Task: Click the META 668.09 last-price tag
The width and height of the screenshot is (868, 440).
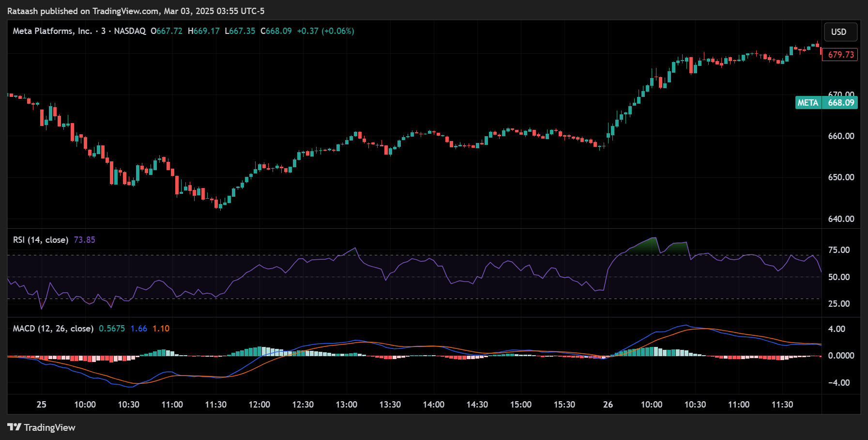Action: (826, 103)
